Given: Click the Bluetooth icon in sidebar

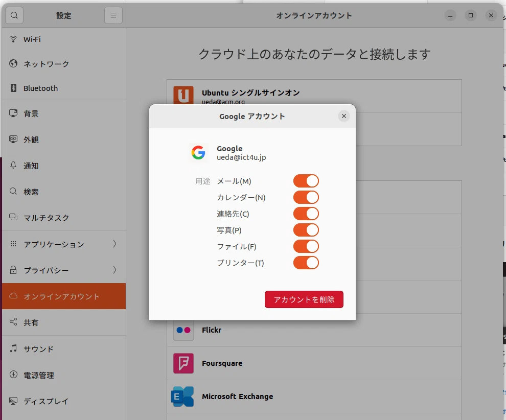Looking at the screenshot, I should 13,88.
